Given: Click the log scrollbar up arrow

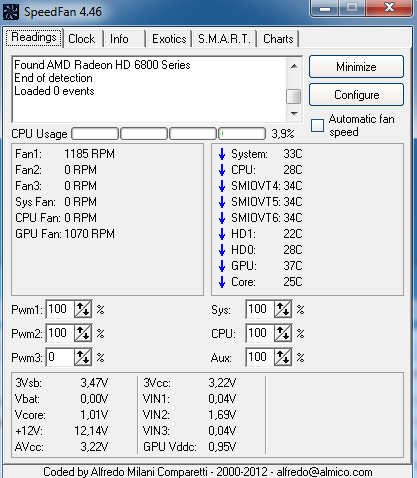Looking at the screenshot, I should [x=294, y=66].
